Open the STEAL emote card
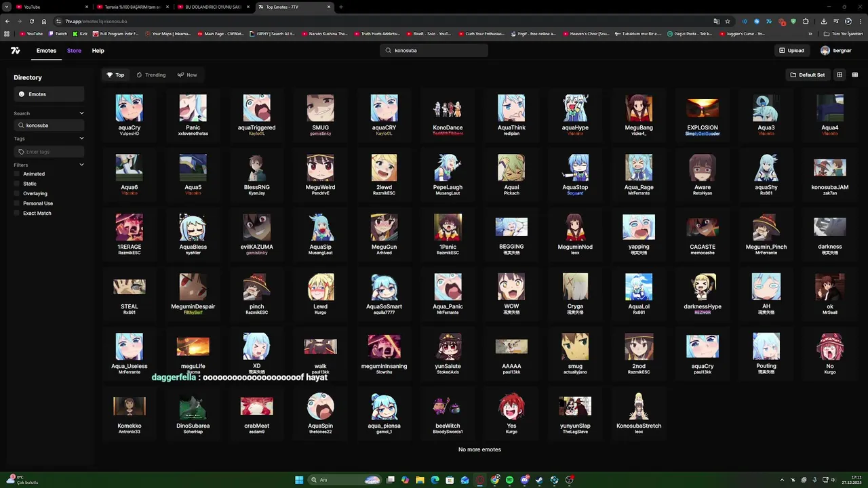This screenshot has height=488, width=868. [x=130, y=293]
